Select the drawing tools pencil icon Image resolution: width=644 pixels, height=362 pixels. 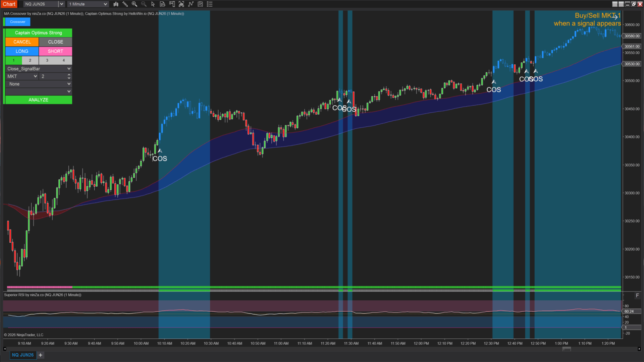click(x=125, y=4)
